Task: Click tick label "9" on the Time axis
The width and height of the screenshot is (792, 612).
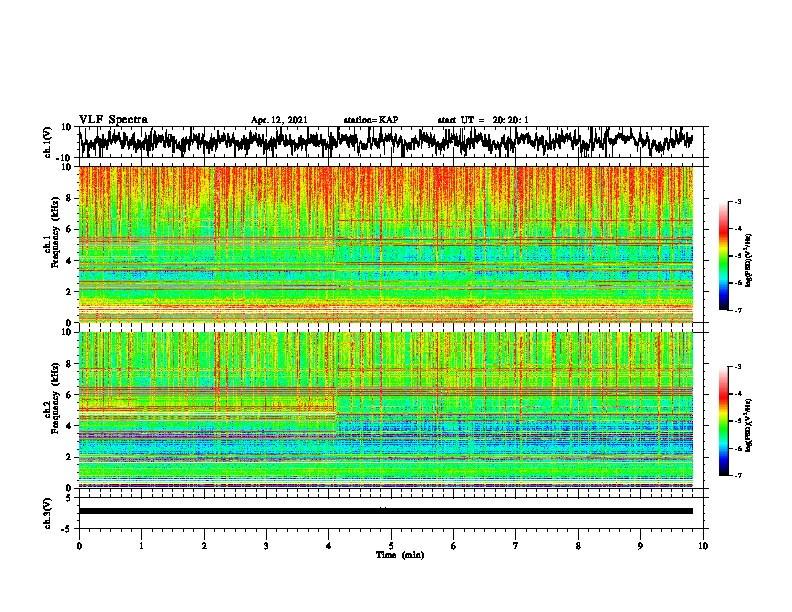Action: pyautogui.click(x=640, y=546)
